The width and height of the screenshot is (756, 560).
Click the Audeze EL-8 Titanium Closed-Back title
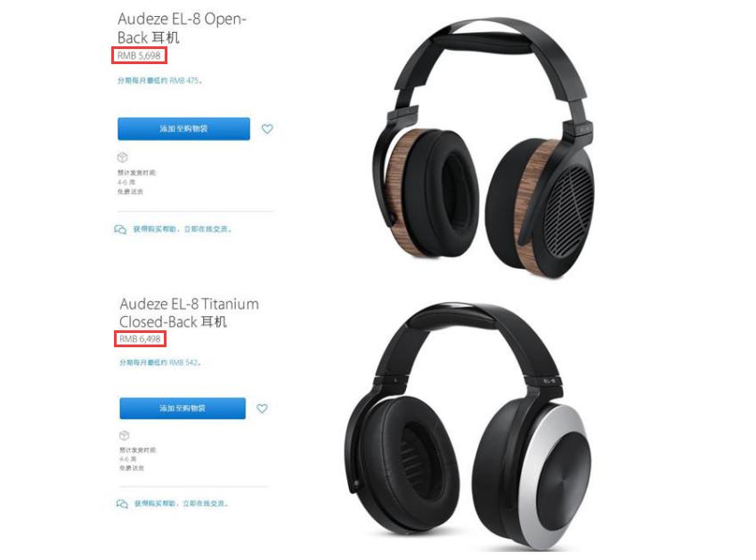coord(189,312)
